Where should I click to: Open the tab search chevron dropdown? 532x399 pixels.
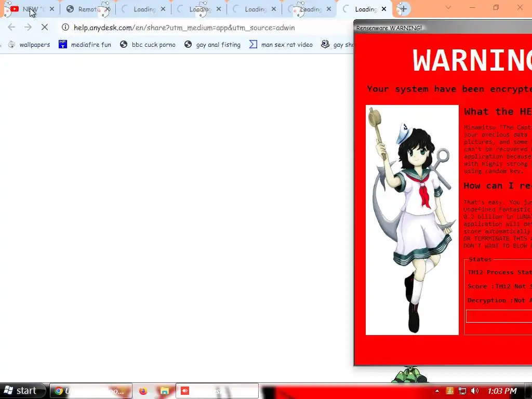pos(448,7)
